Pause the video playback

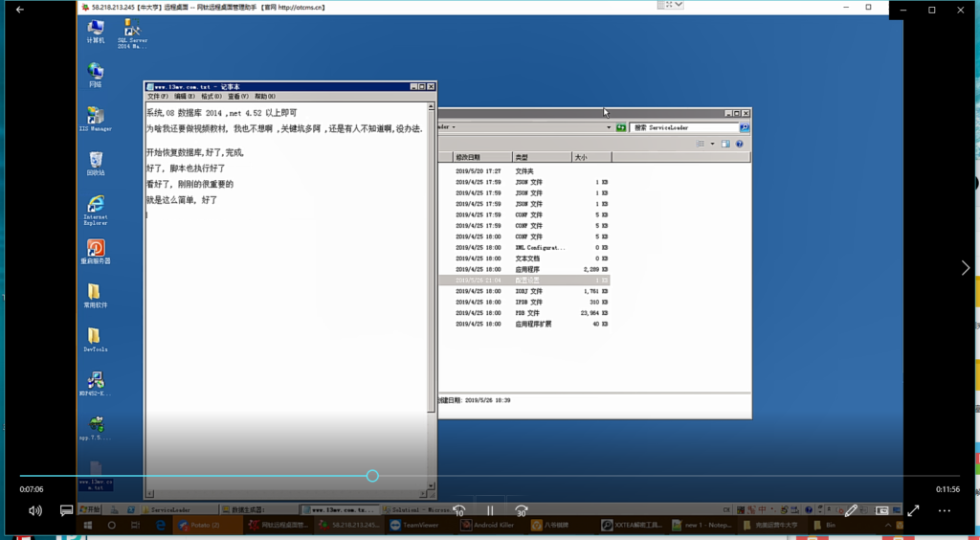coord(490,511)
